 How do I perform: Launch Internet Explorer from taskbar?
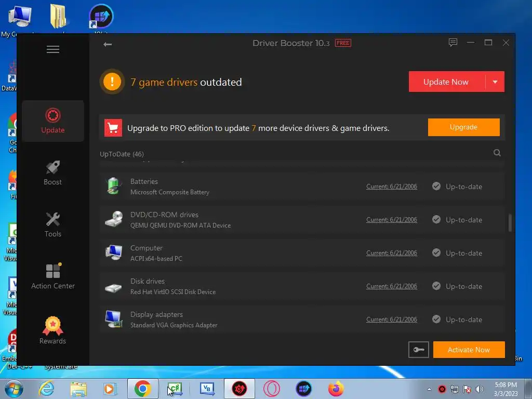click(46, 389)
